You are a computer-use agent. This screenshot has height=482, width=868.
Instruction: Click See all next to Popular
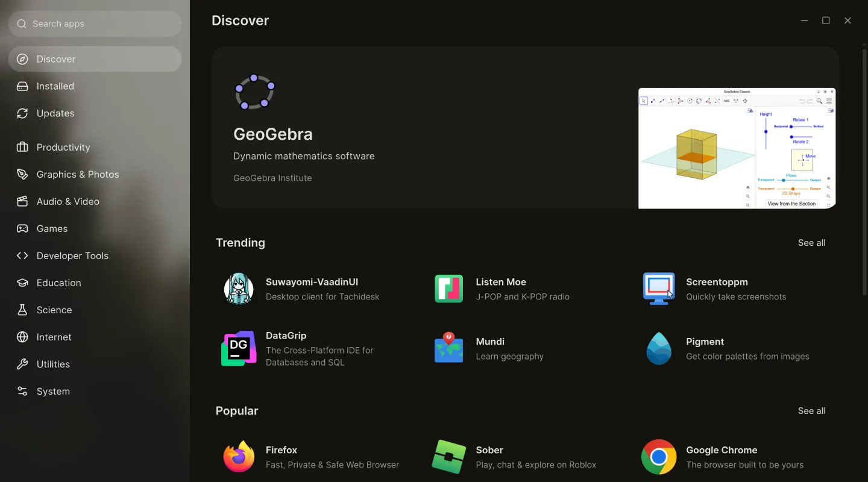click(812, 411)
